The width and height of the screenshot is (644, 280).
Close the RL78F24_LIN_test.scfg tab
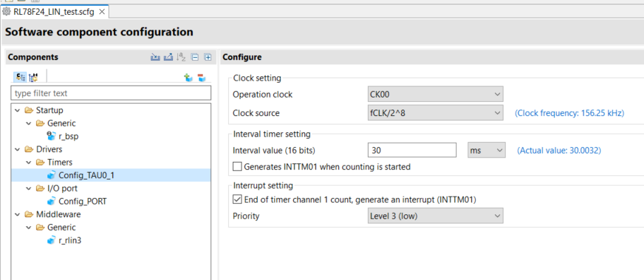pyautogui.click(x=102, y=11)
